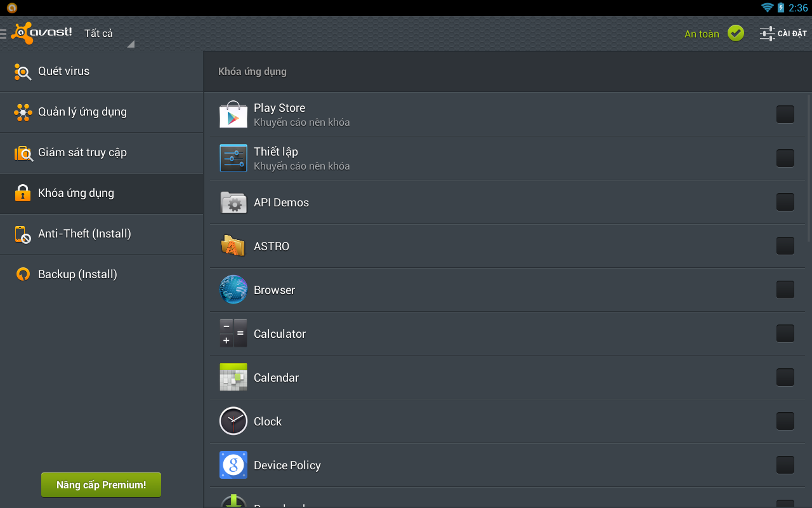Tick the ASTRO checkbox

pos(785,246)
